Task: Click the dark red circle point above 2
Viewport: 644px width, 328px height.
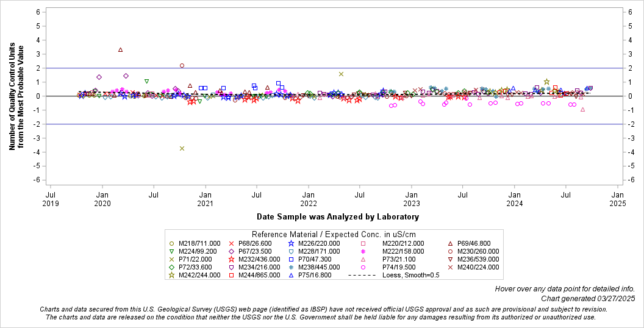Action: tap(182, 65)
